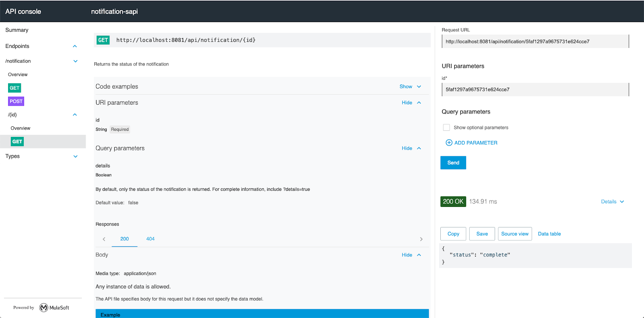Hide the Body section

(411, 255)
